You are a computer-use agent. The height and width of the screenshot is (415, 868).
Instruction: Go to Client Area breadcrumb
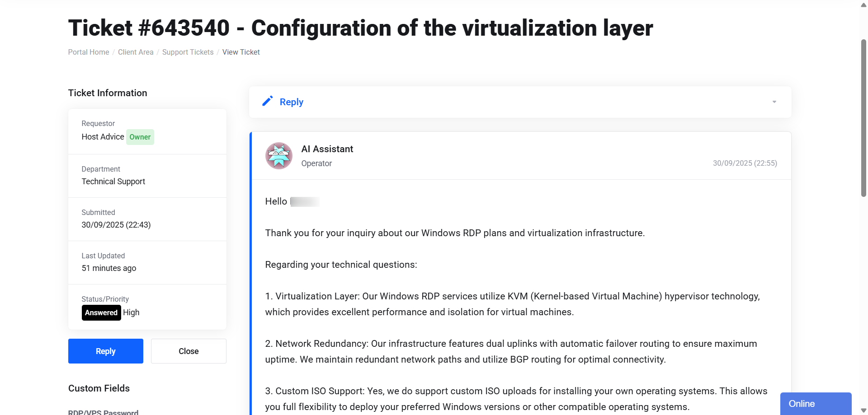pyautogui.click(x=136, y=52)
